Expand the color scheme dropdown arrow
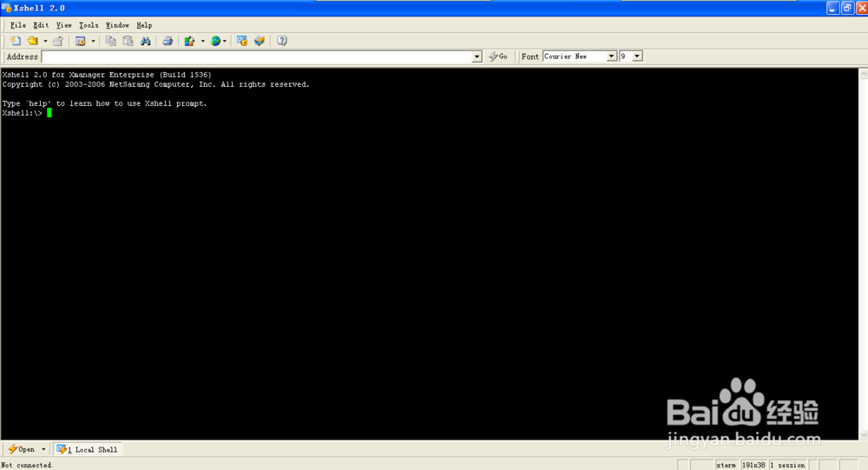 click(202, 41)
